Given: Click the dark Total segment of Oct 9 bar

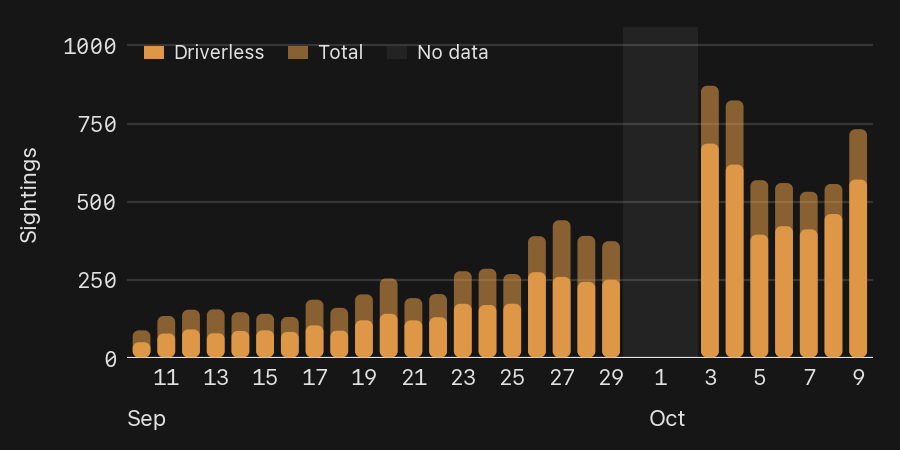Looking at the screenshot, I should [x=858, y=154].
